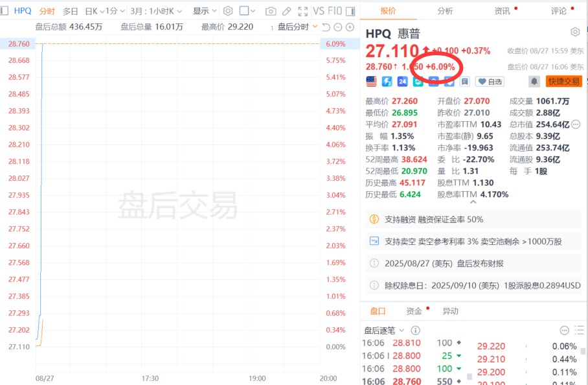Open more options circle in 盘口
Image resolution: width=588 pixels, height=385 pixels.
click(565, 330)
